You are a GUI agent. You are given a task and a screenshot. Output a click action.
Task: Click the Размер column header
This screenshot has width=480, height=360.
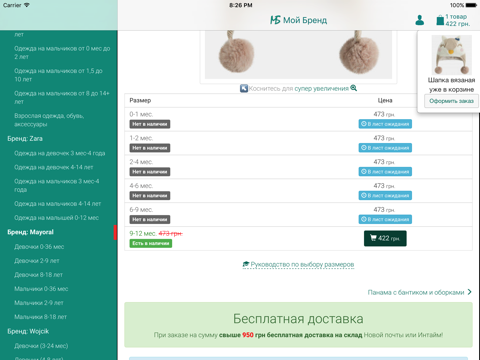[140, 100]
